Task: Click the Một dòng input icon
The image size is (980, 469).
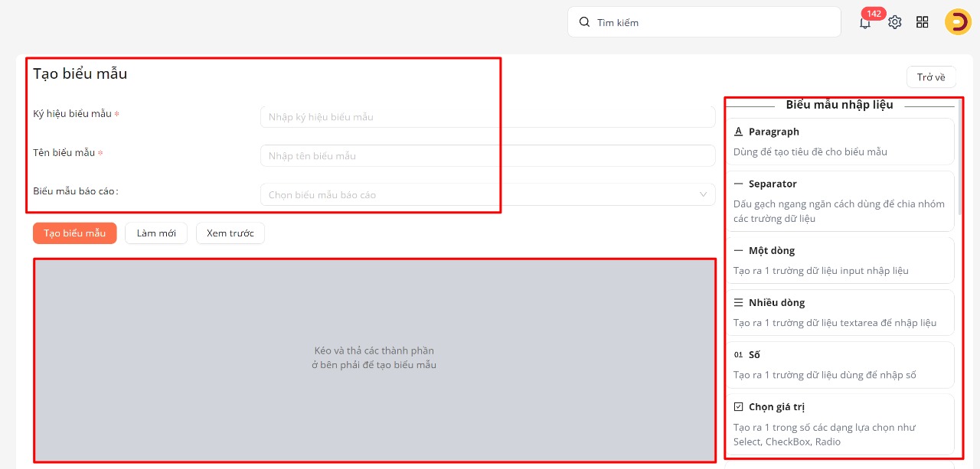Action: coord(738,251)
